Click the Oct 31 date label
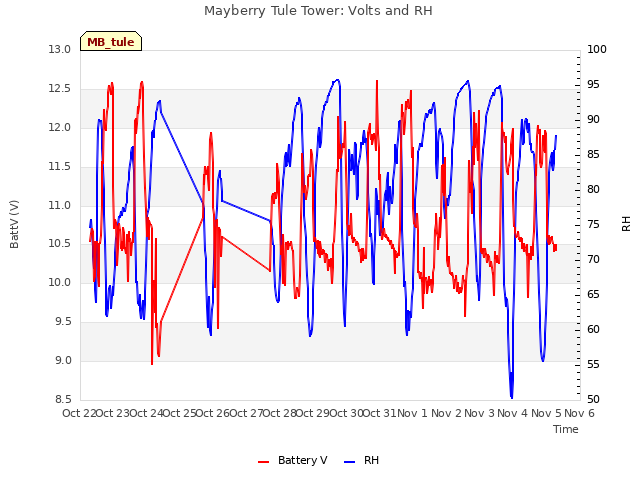640x480 pixels. click(380, 413)
